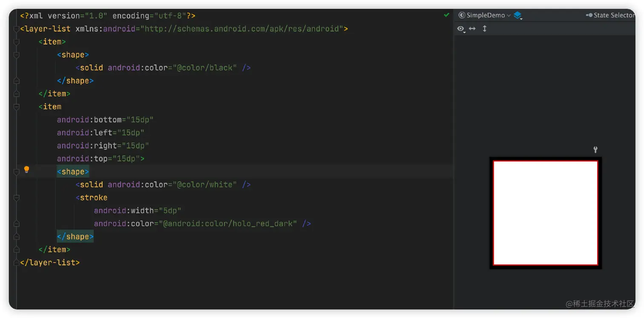Screen dimensions: 644x318
Task: Click fold marker beside </layer-list> closing tag
Action: pyautogui.click(x=17, y=263)
